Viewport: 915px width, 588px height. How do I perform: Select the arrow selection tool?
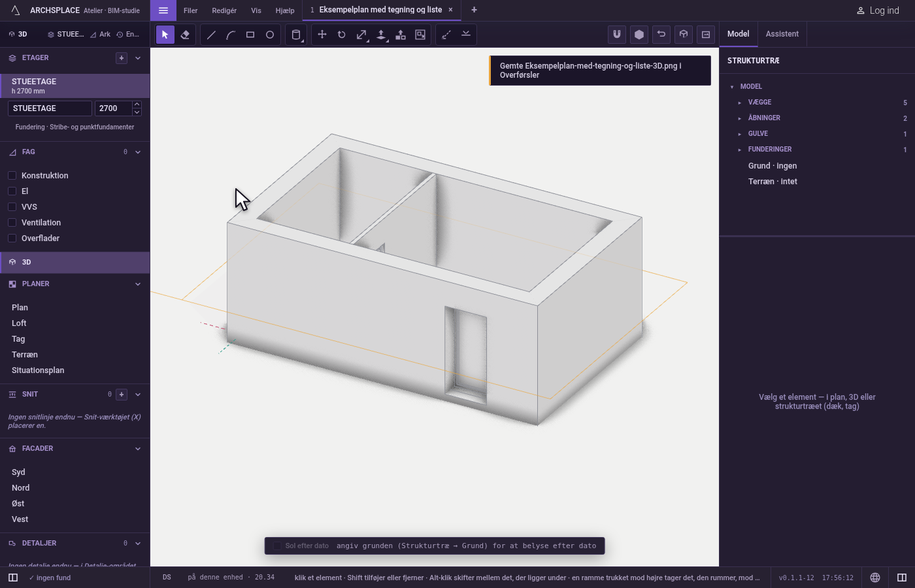point(165,35)
